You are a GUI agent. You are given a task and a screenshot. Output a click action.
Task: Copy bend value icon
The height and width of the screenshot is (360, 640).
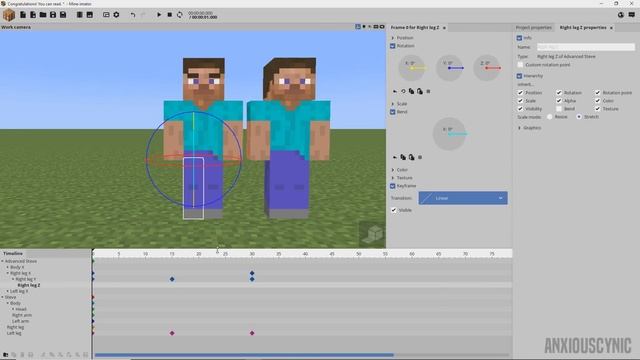point(403,157)
